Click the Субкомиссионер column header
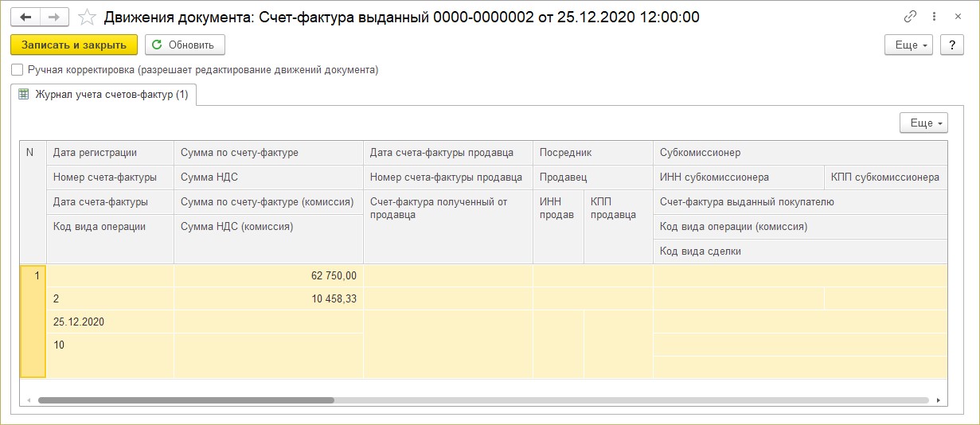The width and height of the screenshot is (980, 425). point(800,153)
